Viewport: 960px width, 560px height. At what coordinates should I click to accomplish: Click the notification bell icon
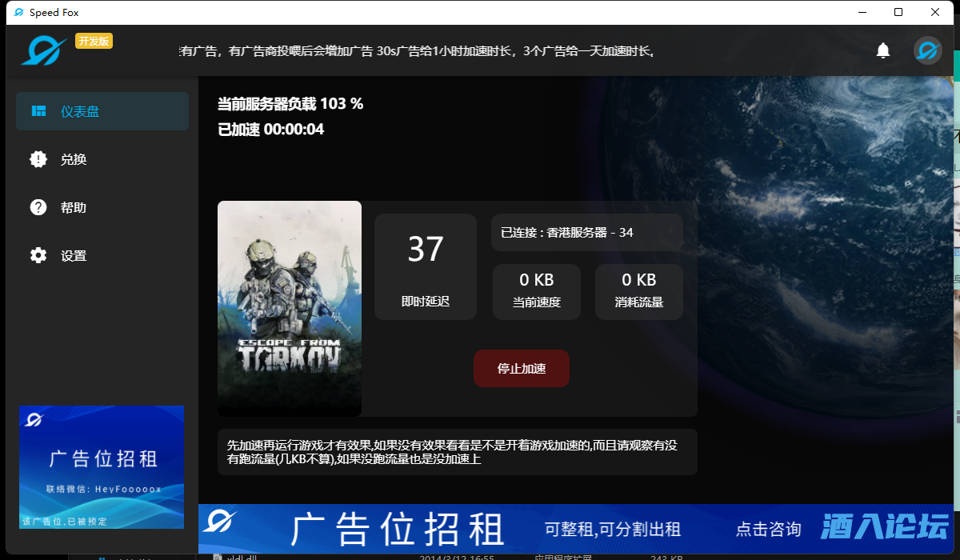pyautogui.click(x=882, y=50)
